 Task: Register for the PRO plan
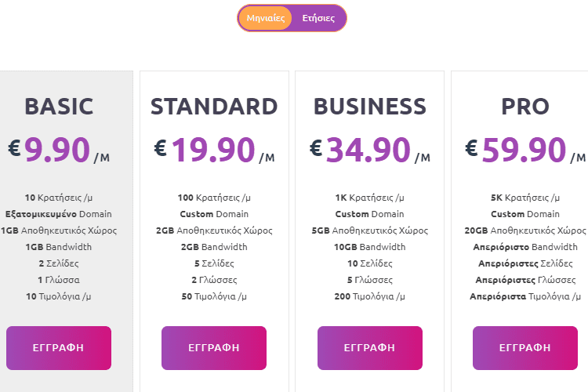[x=525, y=348]
